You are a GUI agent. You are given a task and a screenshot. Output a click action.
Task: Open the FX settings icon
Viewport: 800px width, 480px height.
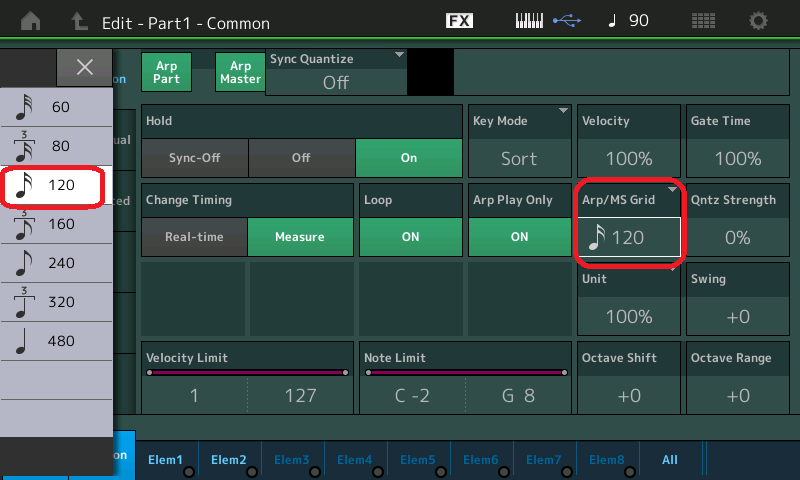click(459, 21)
